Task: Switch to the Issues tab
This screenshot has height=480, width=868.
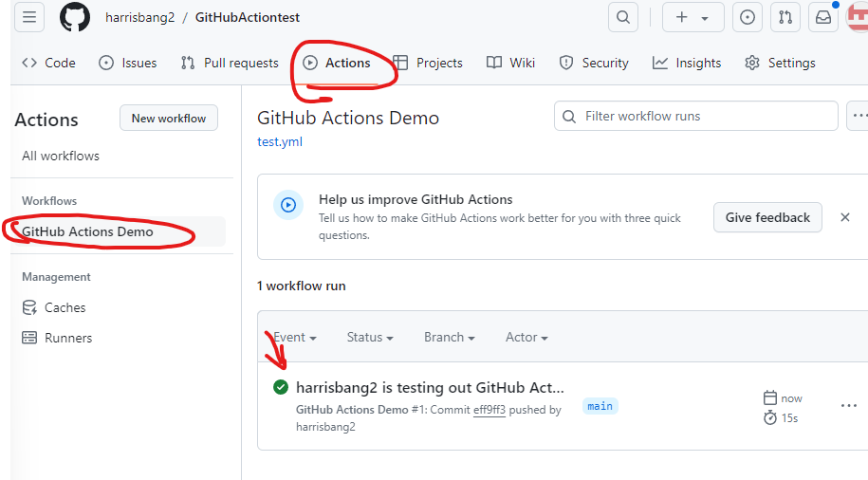Action: 128,64
